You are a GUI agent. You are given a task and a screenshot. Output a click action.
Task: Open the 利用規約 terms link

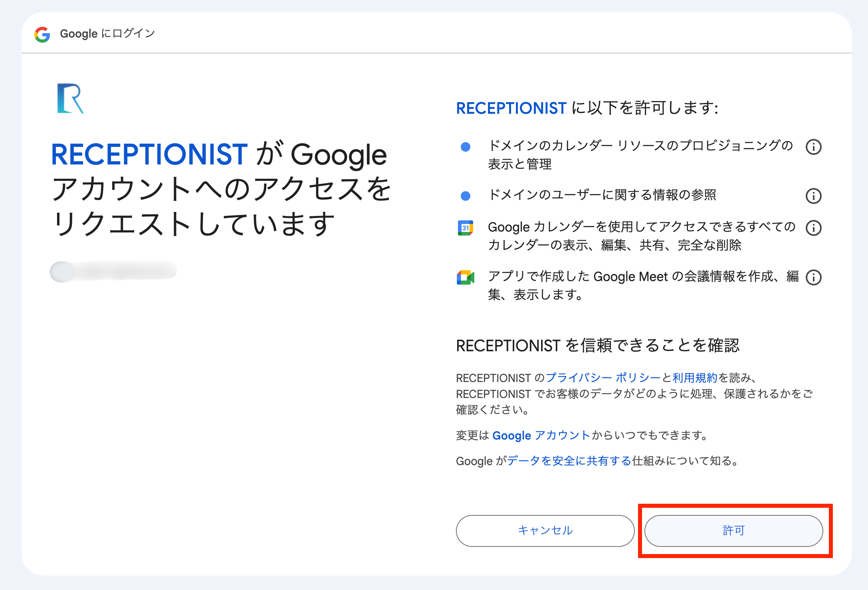coord(695,378)
